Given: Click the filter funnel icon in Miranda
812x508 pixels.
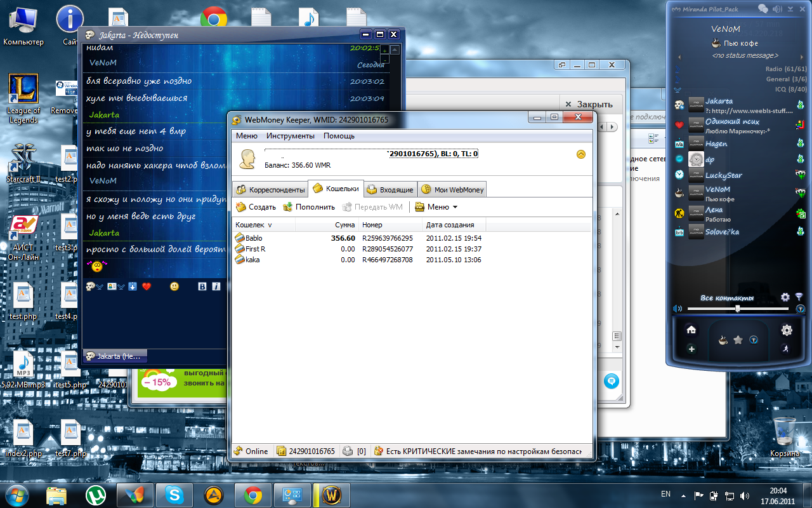Looking at the screenshot, I should 799,297.
